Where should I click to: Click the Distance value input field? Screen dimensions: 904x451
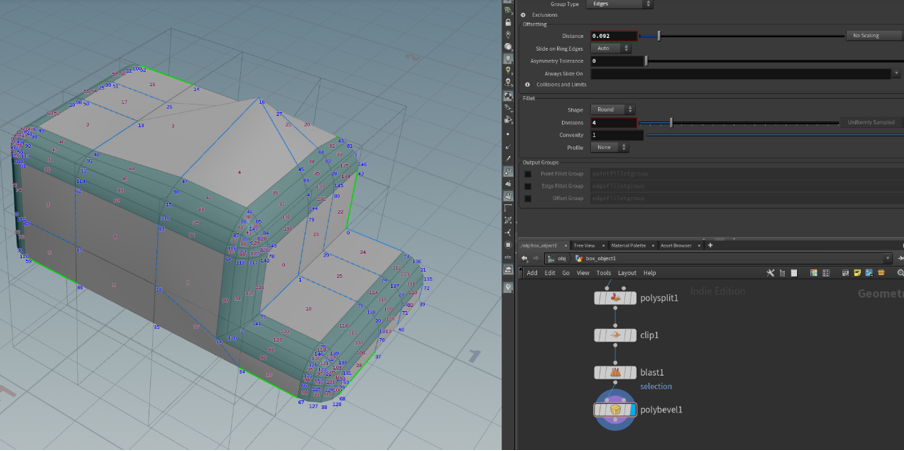(x=614, y=36)
